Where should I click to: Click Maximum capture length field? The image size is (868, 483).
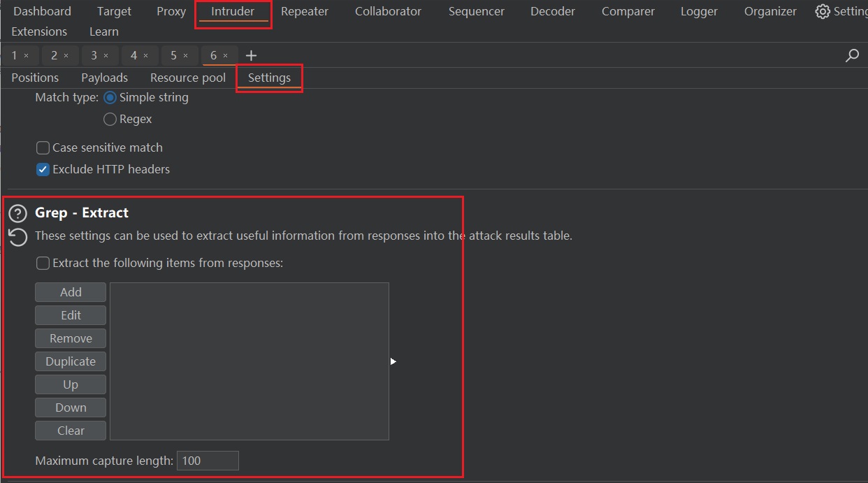(208, 461)
